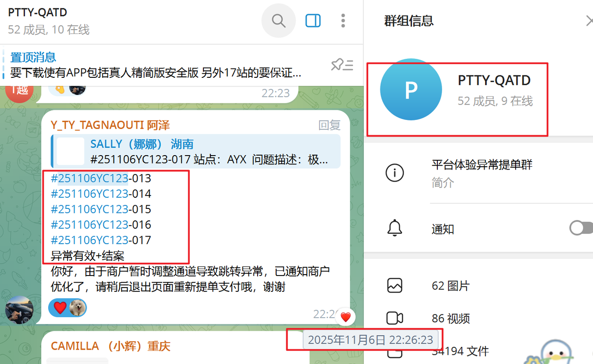This screenshot has width=593, height=364.
Task: Click the 异常有效+结案 text line
Action: 88,256
